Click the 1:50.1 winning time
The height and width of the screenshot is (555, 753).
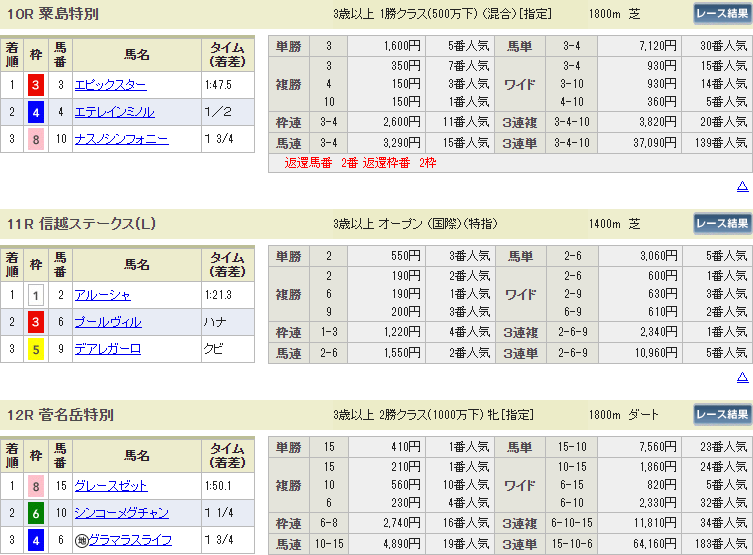coord(218,486)
